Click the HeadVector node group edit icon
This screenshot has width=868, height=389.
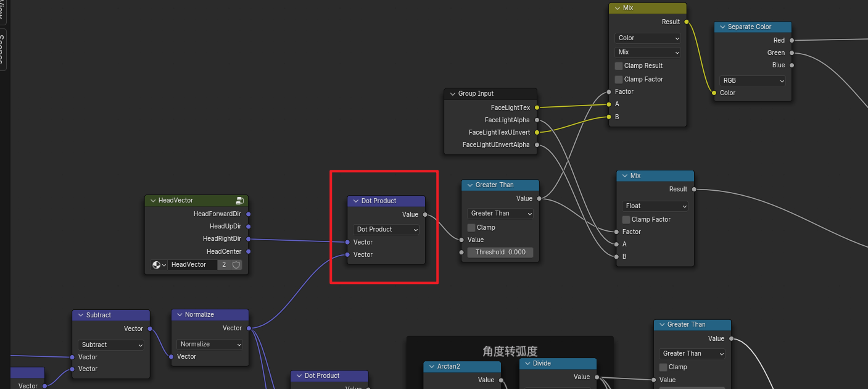239,201
